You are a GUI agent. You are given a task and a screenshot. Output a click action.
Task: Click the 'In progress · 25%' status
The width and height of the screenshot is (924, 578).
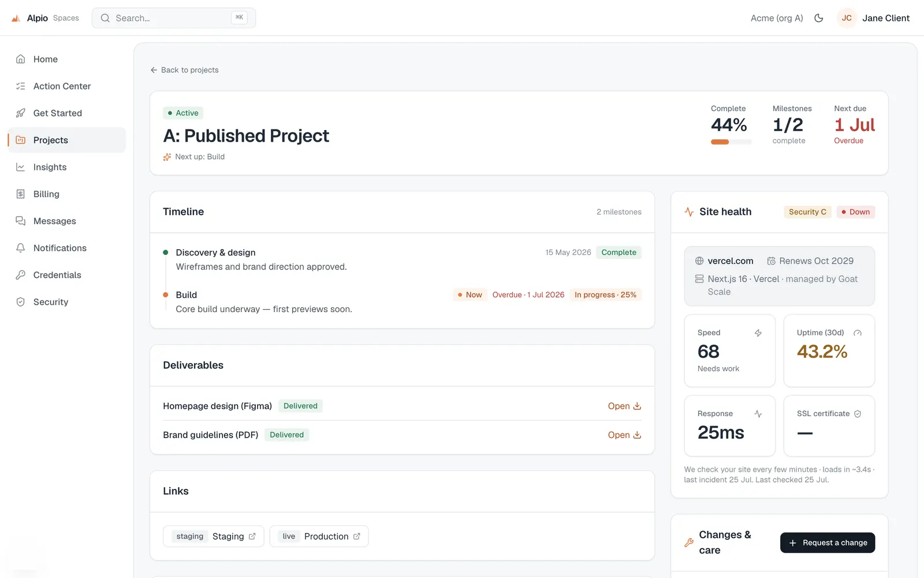[x=605, y=295]
